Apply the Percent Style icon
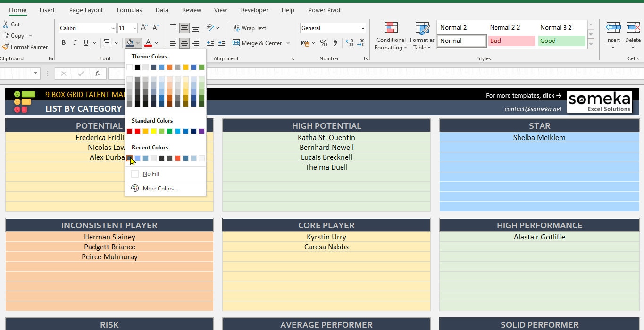This screenshot has width=644, height=330. pyautogui.click(x=324, y=43)
